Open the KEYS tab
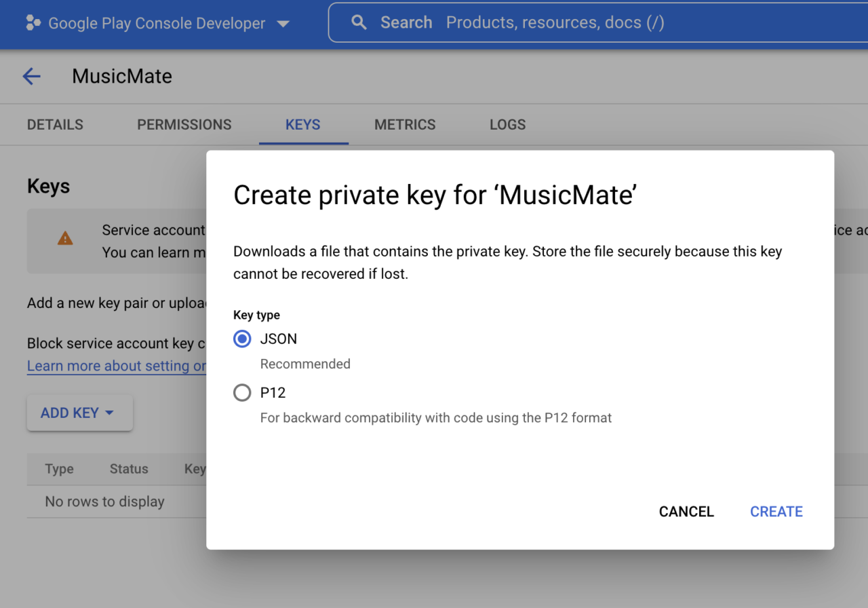Screen dimensions: 868x608 (303, 125)
